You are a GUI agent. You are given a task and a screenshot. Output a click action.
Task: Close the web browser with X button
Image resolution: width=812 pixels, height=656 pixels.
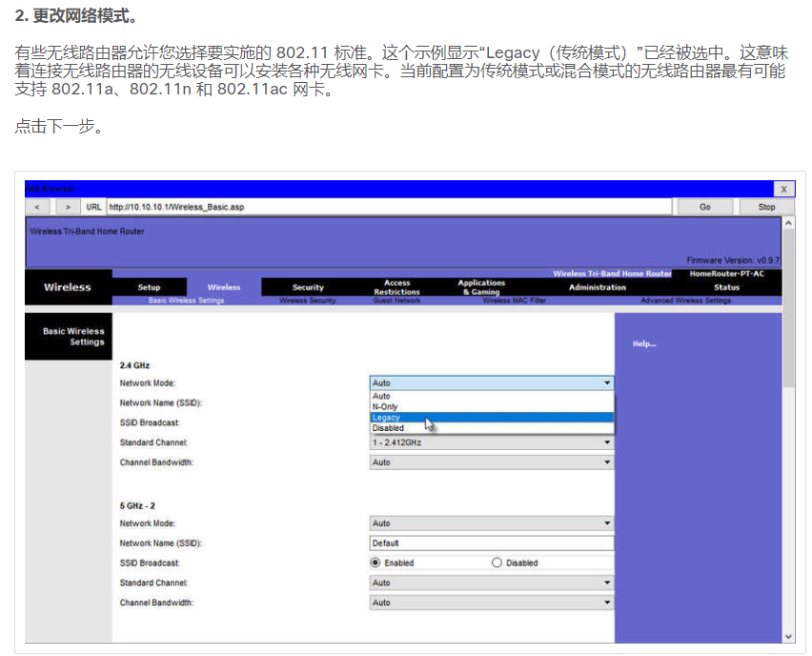click(783, 189)
